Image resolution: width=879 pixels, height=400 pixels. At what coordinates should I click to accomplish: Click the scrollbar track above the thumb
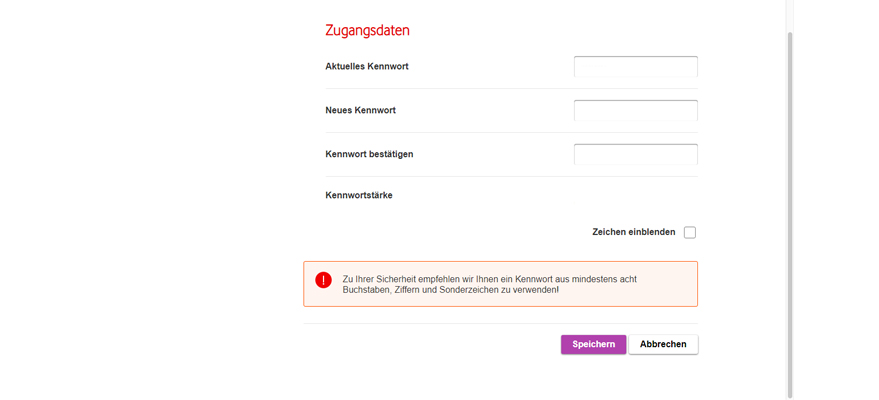tap(790, 14)
